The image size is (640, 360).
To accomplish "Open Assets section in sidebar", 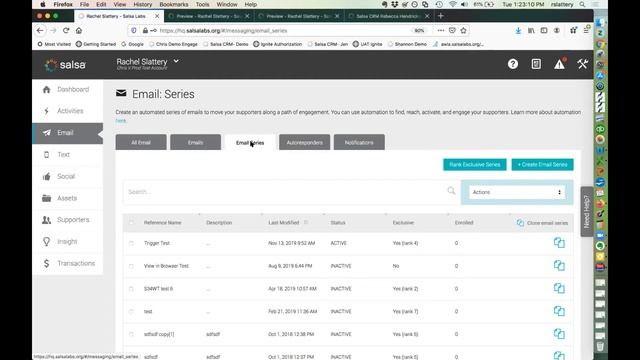I will 68,198.
